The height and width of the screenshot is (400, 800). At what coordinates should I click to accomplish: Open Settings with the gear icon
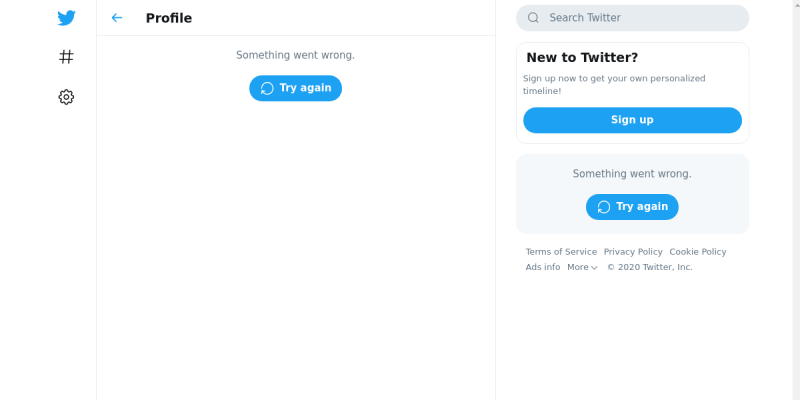coord(66,97)
